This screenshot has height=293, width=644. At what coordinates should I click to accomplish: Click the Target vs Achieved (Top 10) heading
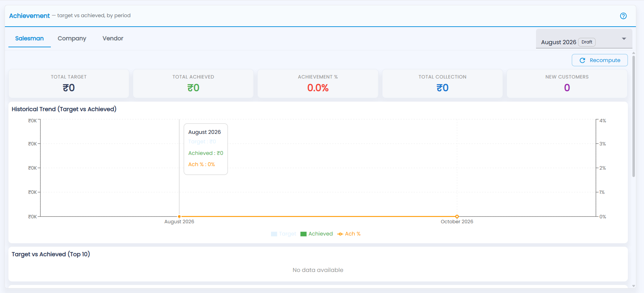pyautogui.click(x=51, y=254)
